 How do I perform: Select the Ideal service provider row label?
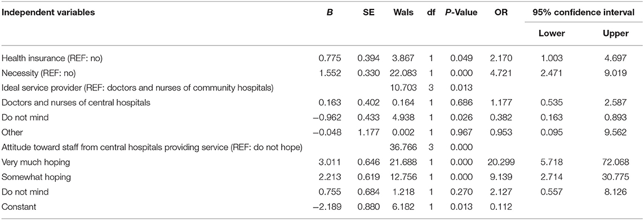click(x=139, y=88)
